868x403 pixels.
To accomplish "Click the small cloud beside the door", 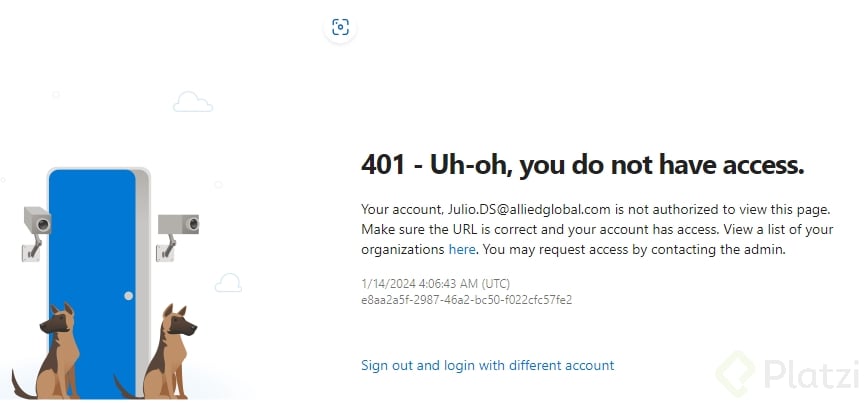I will point(229,283).
